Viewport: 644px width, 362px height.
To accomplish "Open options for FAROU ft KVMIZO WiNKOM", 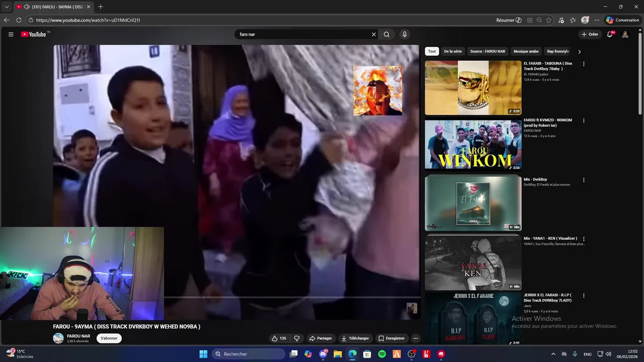I will coord(584,121).
